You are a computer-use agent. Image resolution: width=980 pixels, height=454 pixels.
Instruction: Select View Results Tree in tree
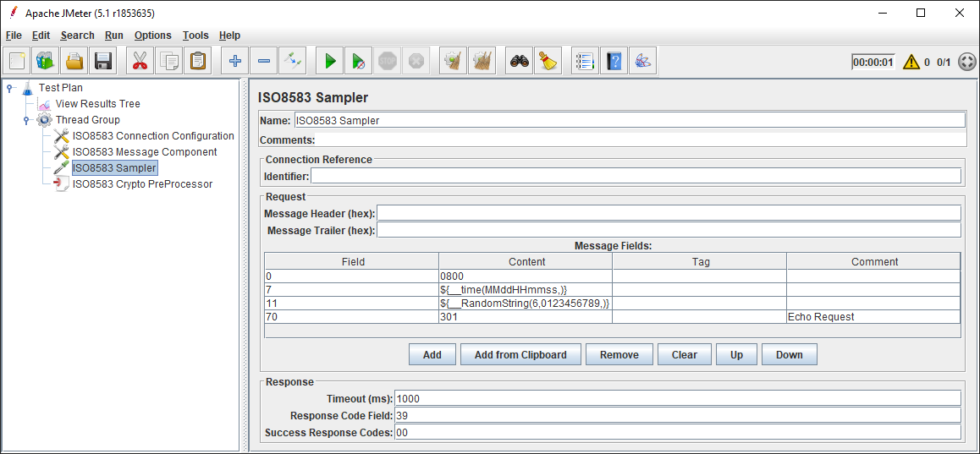click(97, 104)
